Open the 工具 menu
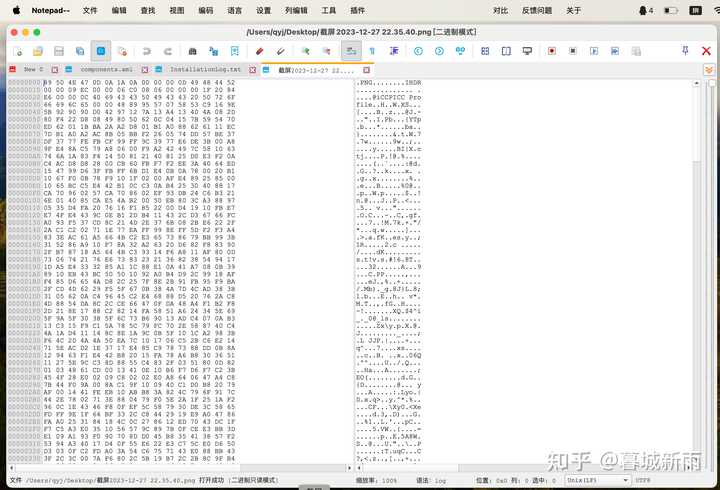The image size is (720, 490). [329, 10]
